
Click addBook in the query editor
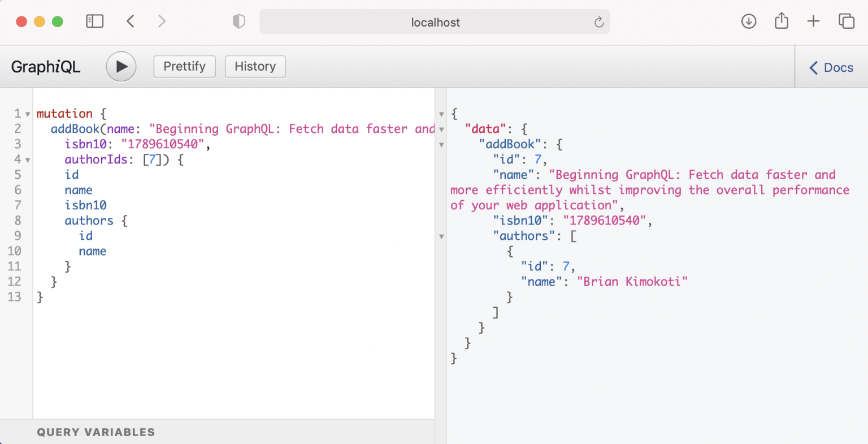coord(75,129)
